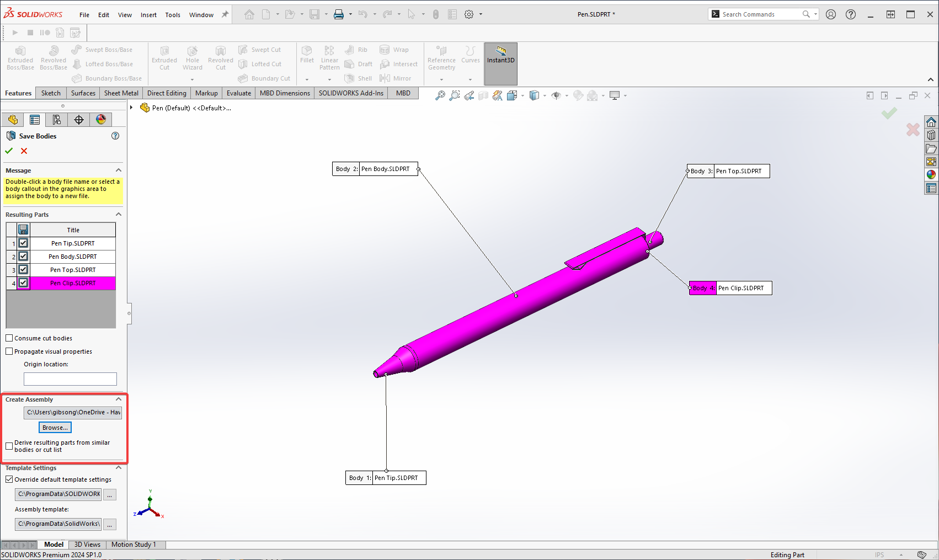Image resolution: width=939 pixels, height=560 pixels.
Task: Open the Window menu
Action: click(x=201, y=15)
